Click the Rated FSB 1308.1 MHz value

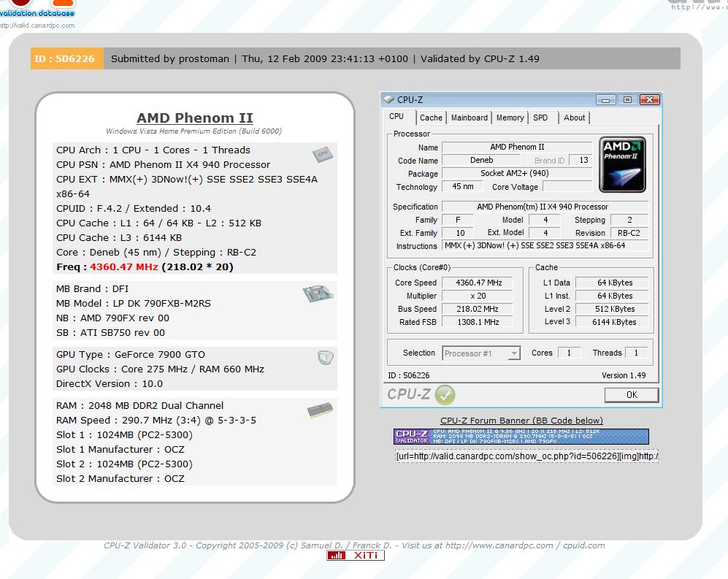click(x=478, y=322)
